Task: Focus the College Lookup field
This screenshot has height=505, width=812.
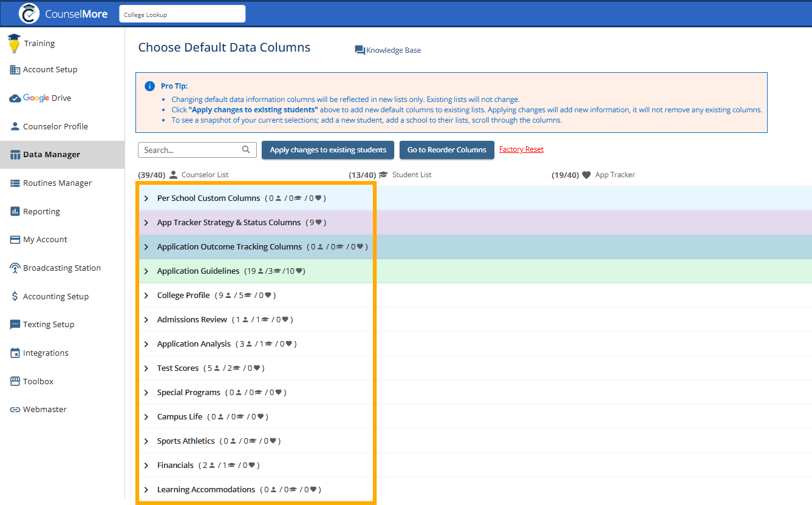Action: tap(182, 14)
